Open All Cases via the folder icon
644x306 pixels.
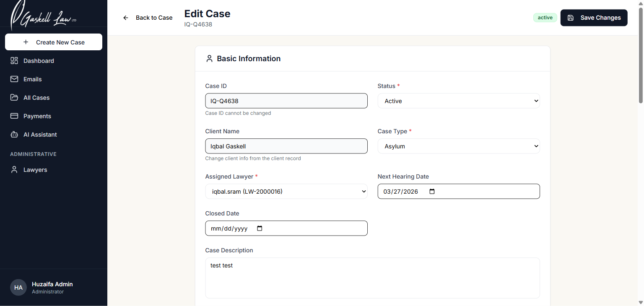[x=14, y=97]
